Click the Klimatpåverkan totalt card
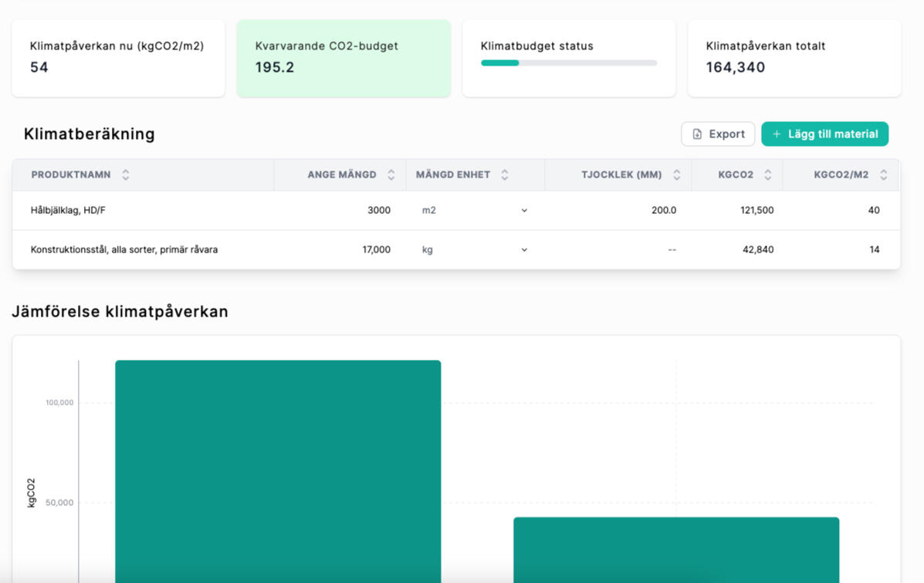Viewport: 924px width, 583px height. point(794,58)
